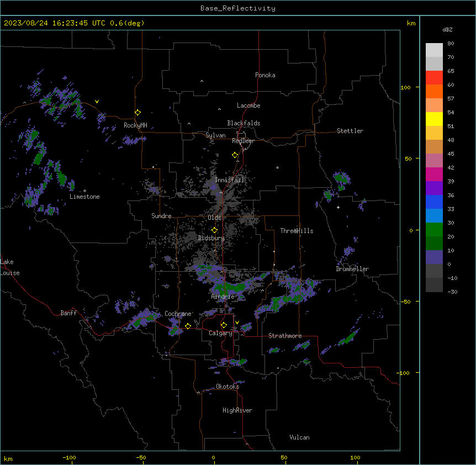Image resolution: width=476 pixels, height=465 pixels.
Task: Select the Innisfail city label
Action: click(x=230, y=180)
